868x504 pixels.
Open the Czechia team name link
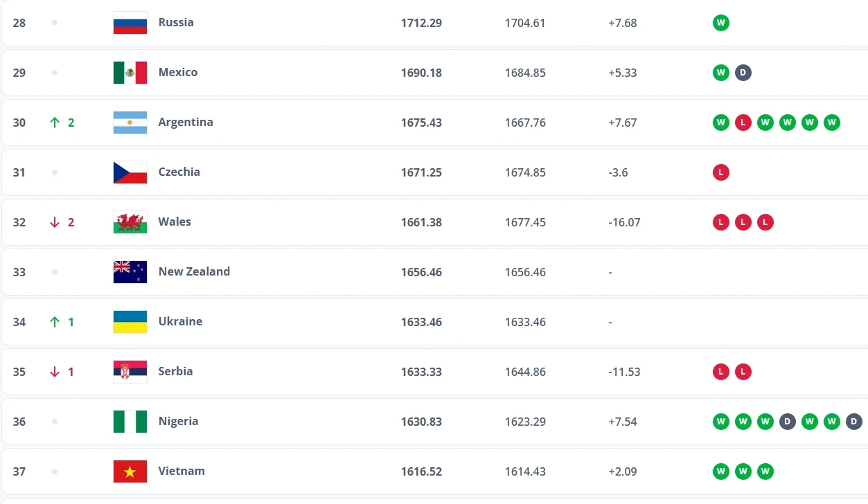click(x=179, y=172)
